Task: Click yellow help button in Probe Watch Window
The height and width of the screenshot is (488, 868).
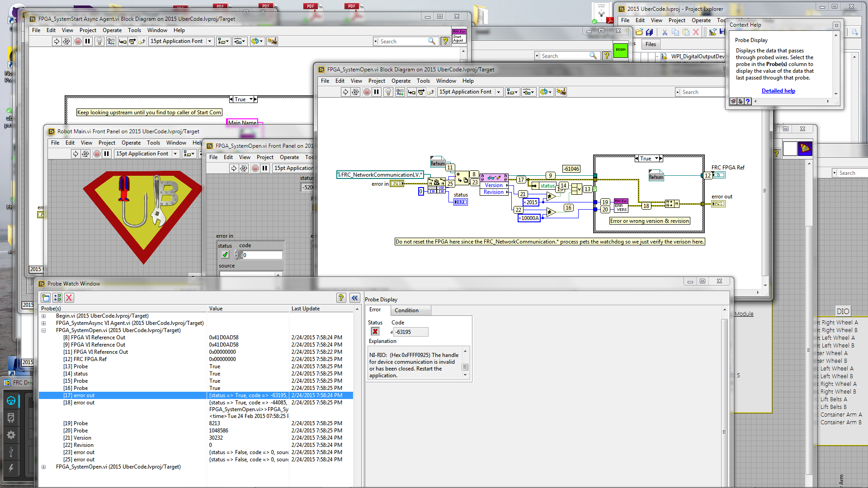Action: click(341, 298)
